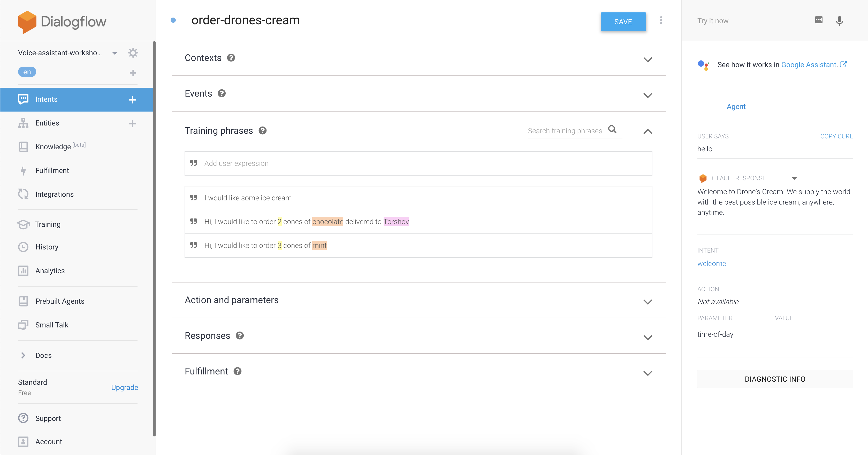Click the Support question mark icon

pyautogui.click(x=23, y=418)
